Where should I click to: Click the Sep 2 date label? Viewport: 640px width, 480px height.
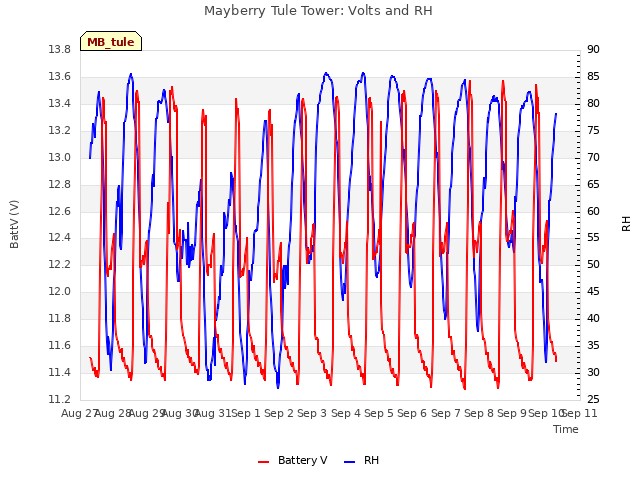[x=279, y=413]
